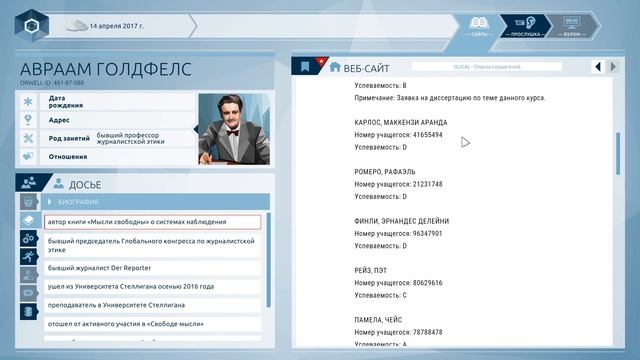Click student number 80629616
The width and height of the screenshot is (640, 360).
(x=427, y=283)
